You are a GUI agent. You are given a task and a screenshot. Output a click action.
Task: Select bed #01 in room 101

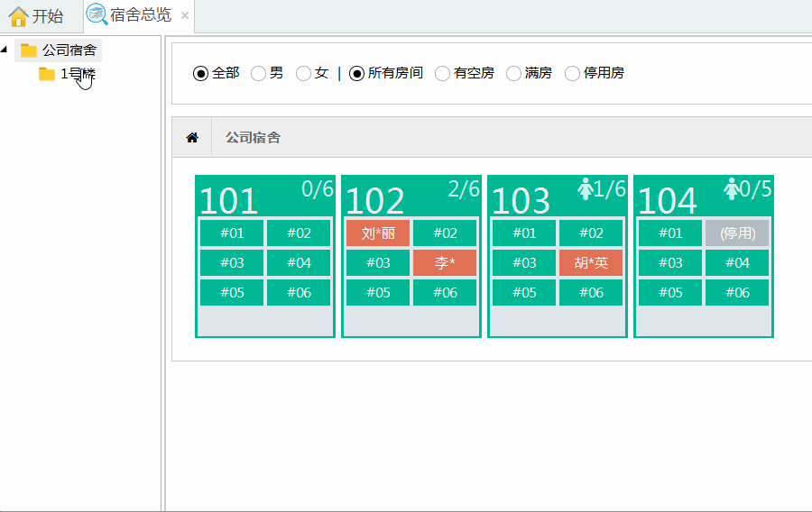coord(232,233)
